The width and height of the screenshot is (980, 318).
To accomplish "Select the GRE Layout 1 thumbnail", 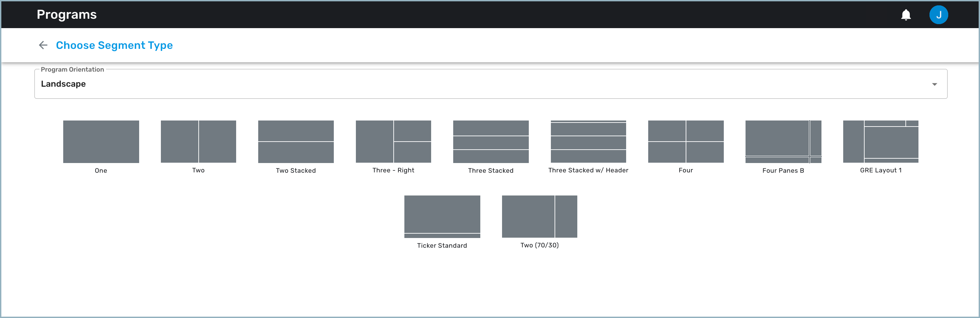I will pos(881,142).
